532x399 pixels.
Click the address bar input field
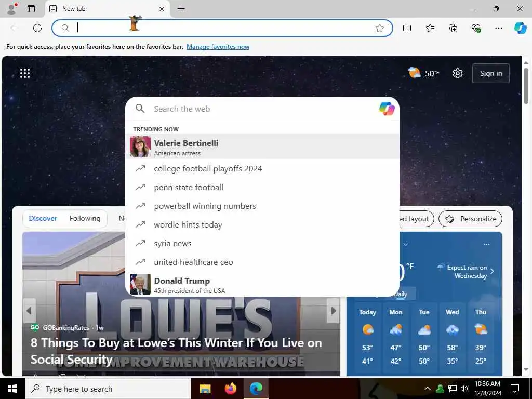click(222, 28)
